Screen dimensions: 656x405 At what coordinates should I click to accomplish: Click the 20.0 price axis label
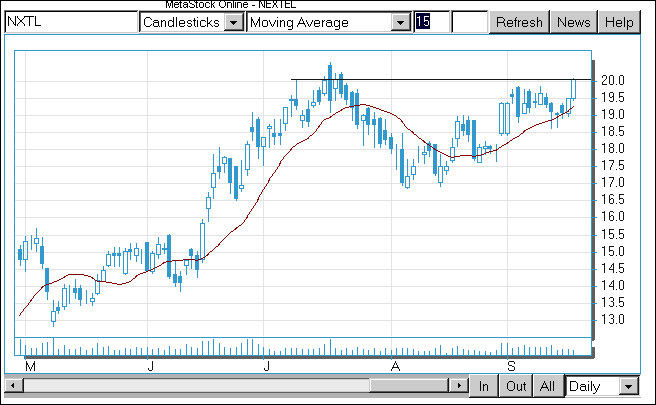click(x=612, y=80)
